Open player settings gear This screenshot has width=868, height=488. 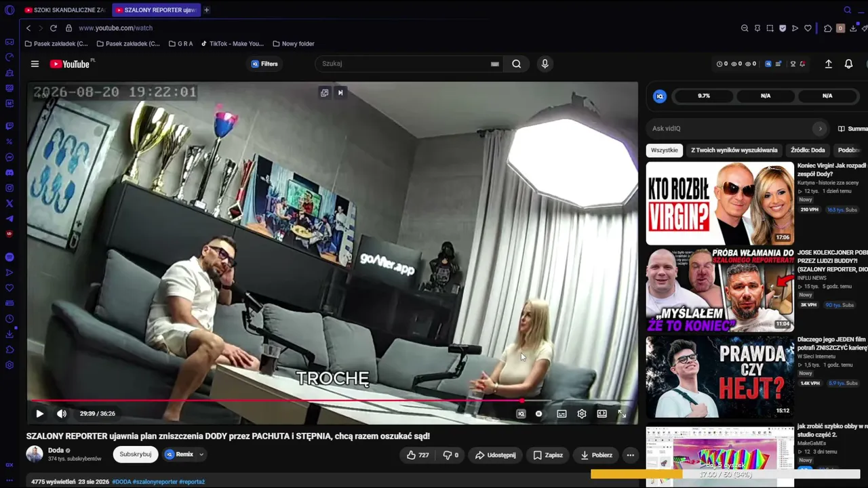coord(582,413)
